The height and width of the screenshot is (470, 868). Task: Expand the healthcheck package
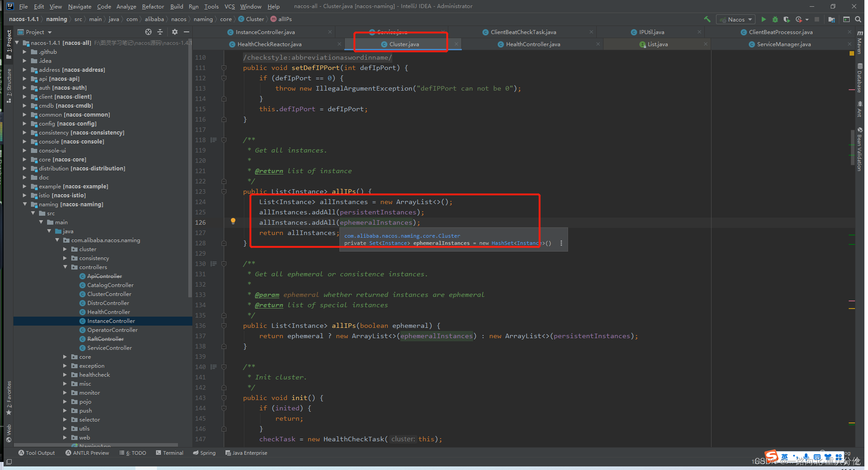pyautogui.click(x=65, y=374)
